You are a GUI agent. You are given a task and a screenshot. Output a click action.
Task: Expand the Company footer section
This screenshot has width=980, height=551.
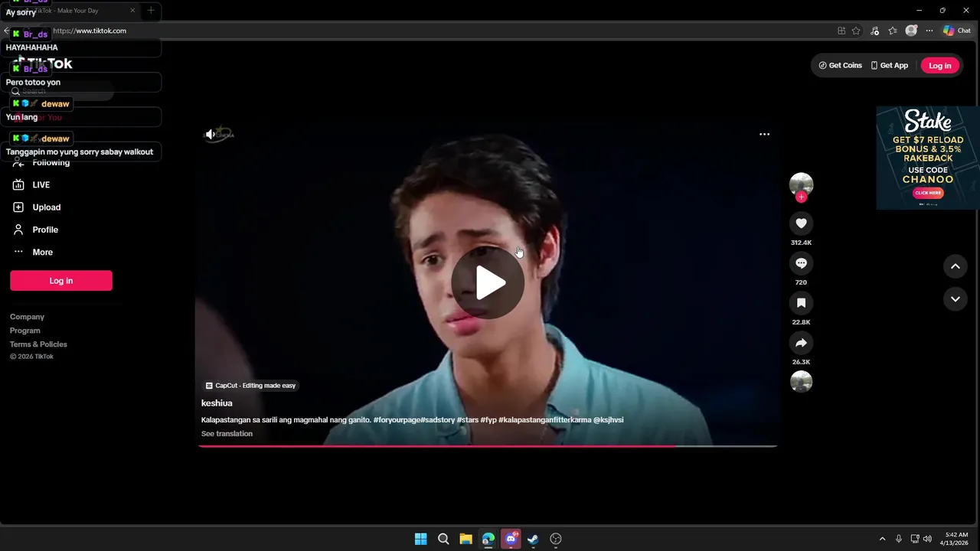click(x=27, y=317)
